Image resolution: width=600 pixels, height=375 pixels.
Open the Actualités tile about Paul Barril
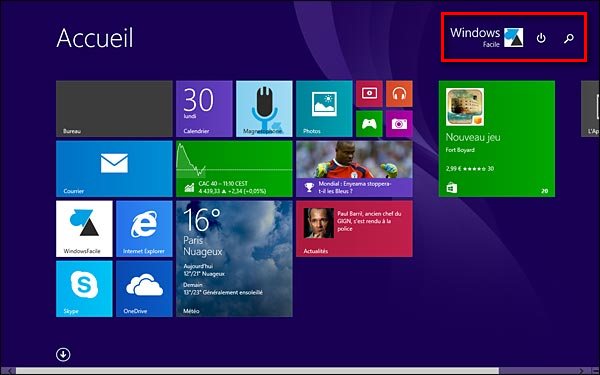(354, 229)
